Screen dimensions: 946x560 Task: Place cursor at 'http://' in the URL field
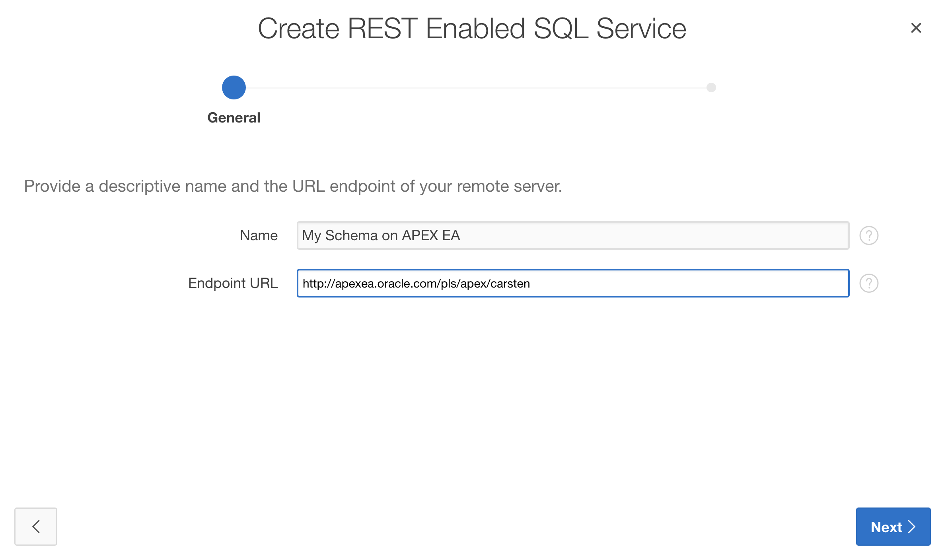(x=318, y=284)
